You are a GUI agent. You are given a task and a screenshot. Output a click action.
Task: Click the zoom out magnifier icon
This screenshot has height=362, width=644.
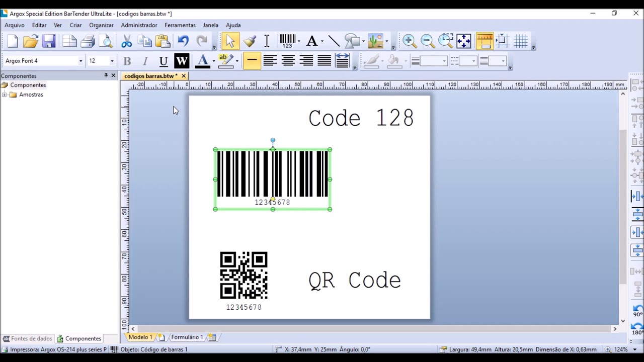[x=427, y=41]
